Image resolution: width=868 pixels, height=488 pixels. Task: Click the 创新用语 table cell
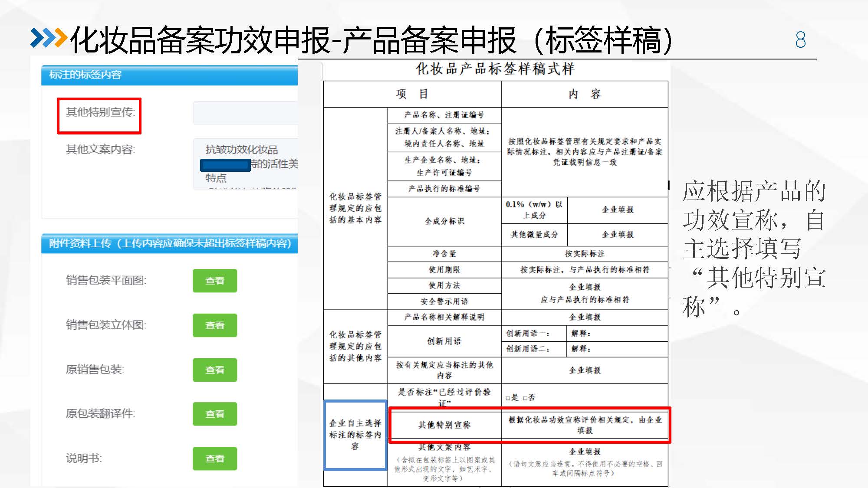[444, 341]
